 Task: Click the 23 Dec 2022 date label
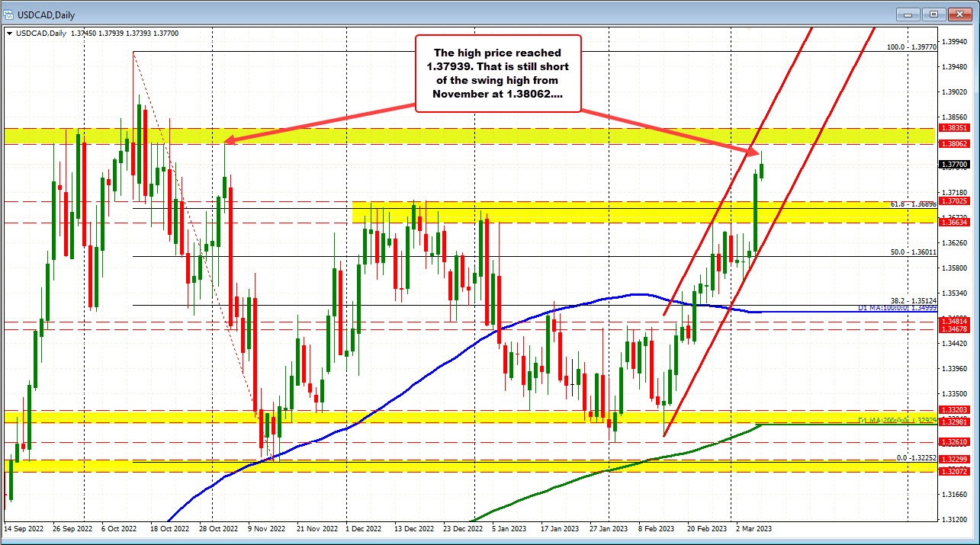point(464,527)
